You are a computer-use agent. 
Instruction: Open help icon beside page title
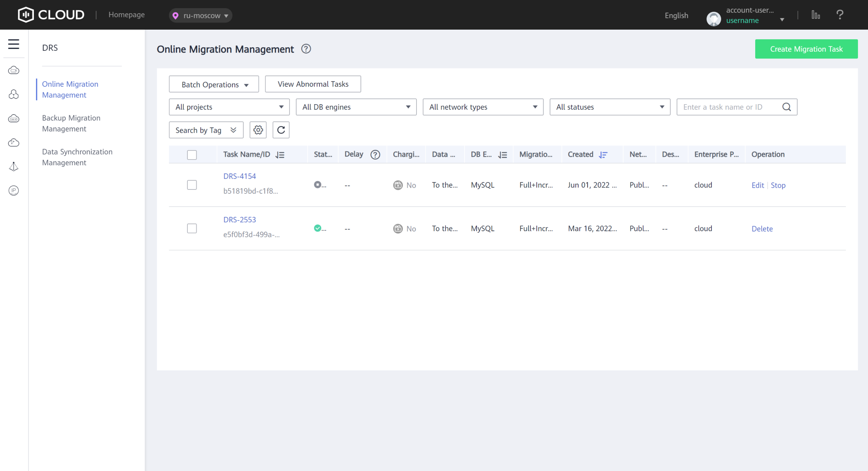306,49
